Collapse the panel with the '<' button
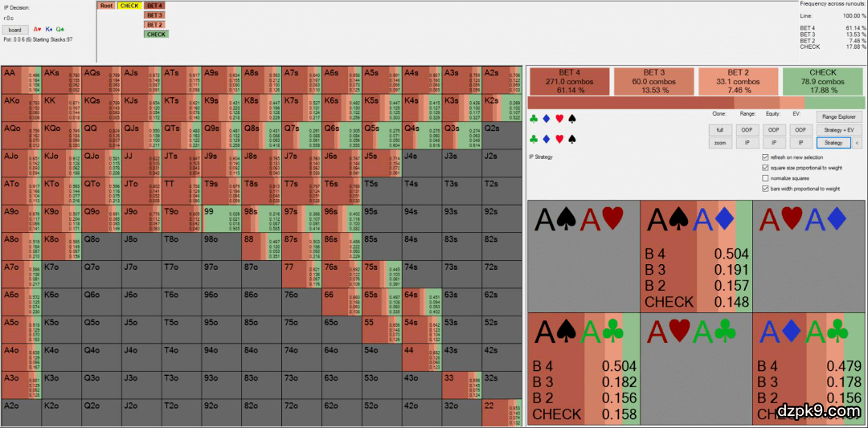The width and height of the screenshot is (868, 428). point(857,143)
